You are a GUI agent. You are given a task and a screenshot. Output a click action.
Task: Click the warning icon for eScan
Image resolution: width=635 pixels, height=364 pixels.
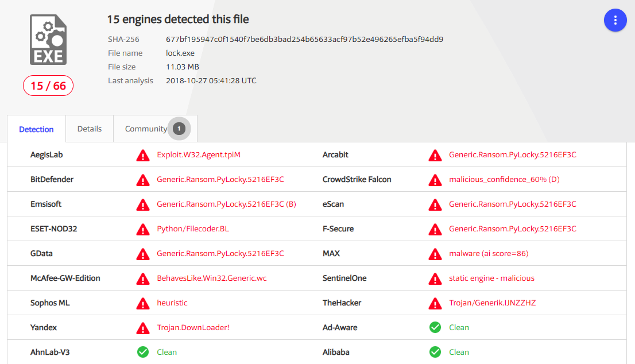pos(435,204)
